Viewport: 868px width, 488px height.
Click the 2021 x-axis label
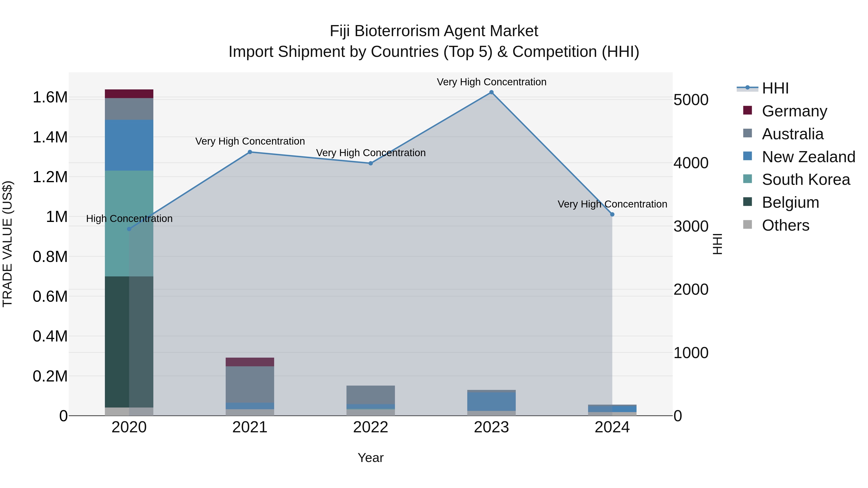coord(250,427)
